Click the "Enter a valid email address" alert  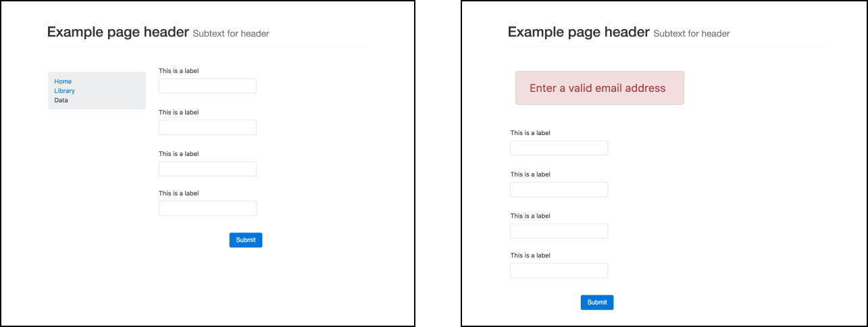pos(600,88)
